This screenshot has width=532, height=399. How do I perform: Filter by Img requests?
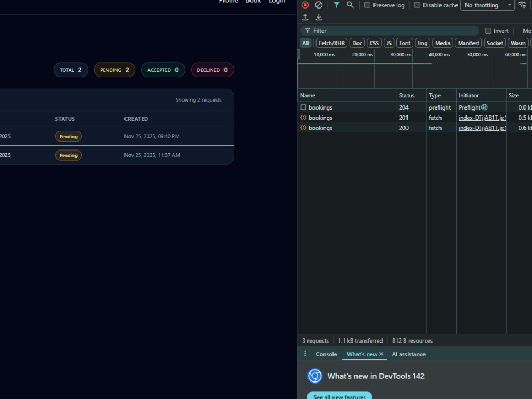[x=422, y=43]
